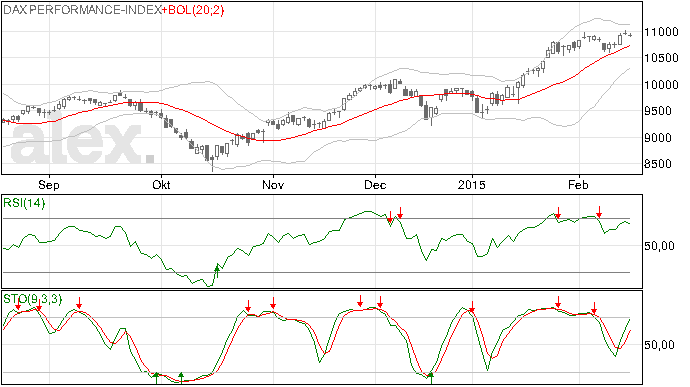Click the STO(9,3,3) indicator label

pyautogui.click(x=33, y=299)
